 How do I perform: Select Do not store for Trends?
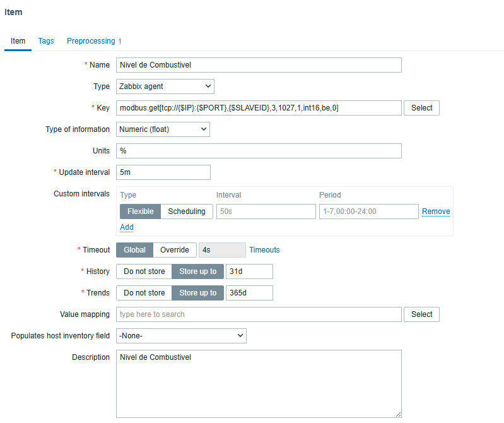144,293
